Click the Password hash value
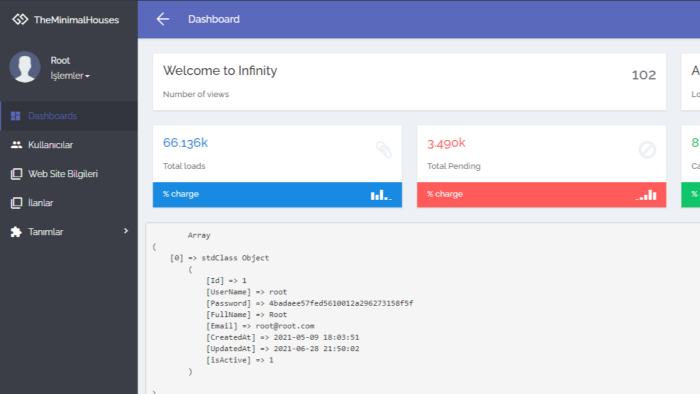The width and height of the screenshot is (700, 394). click(x=341, y=303)
